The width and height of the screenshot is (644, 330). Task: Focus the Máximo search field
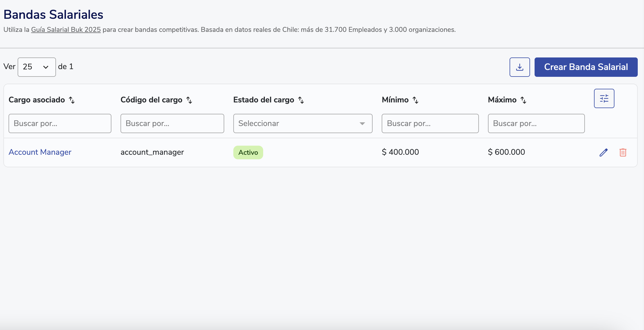coord(536,123)
